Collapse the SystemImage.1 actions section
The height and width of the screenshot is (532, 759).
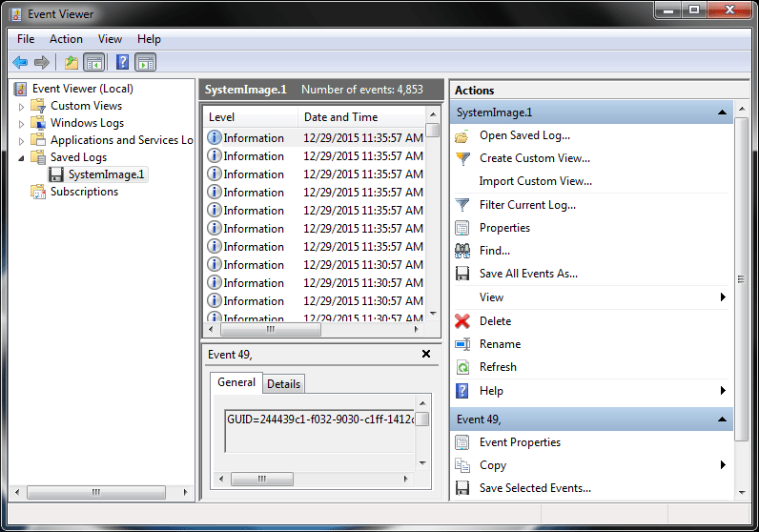[722, 113]
